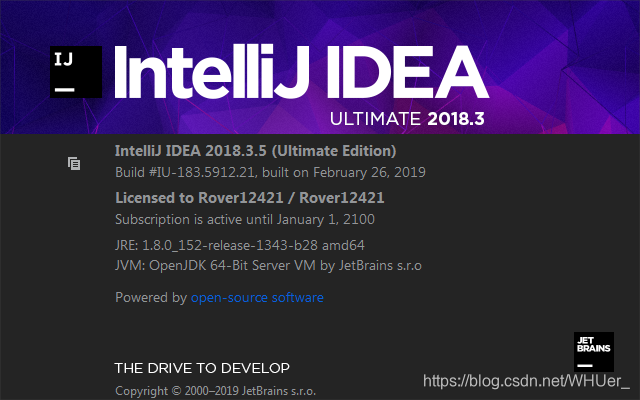The width and height of the screenshot is (640, 400).
Task: Click the 'Licensed to Rover12421' line
Action: pos(249,198)
